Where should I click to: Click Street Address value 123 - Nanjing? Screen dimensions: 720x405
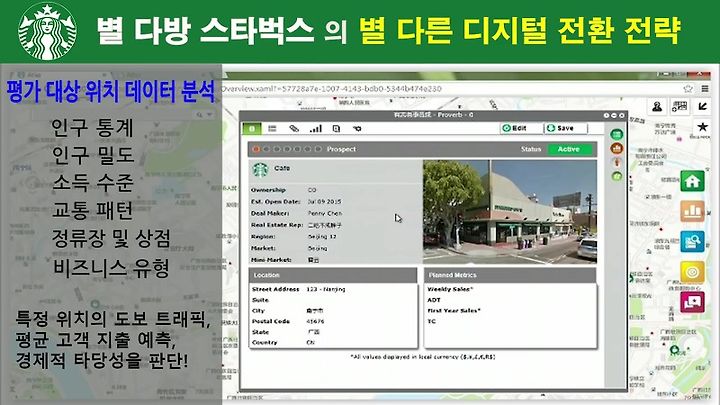point(326,289)
